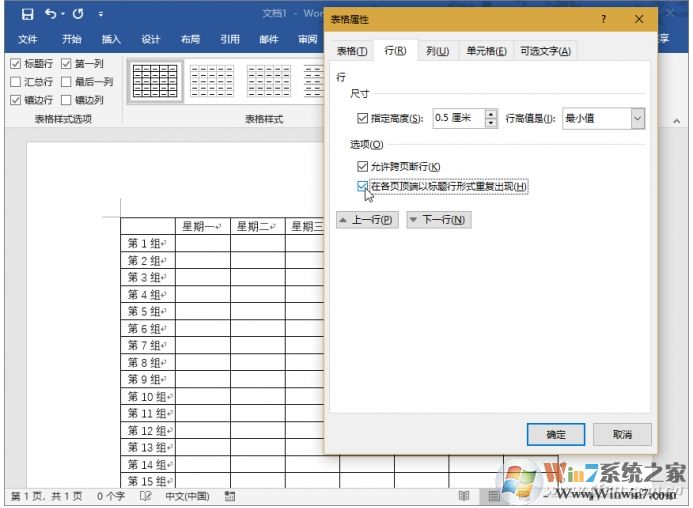The height and width of the screenshot is (508, 693).
Task: Click the 星期一 header cell
Action: coord(202,226)
